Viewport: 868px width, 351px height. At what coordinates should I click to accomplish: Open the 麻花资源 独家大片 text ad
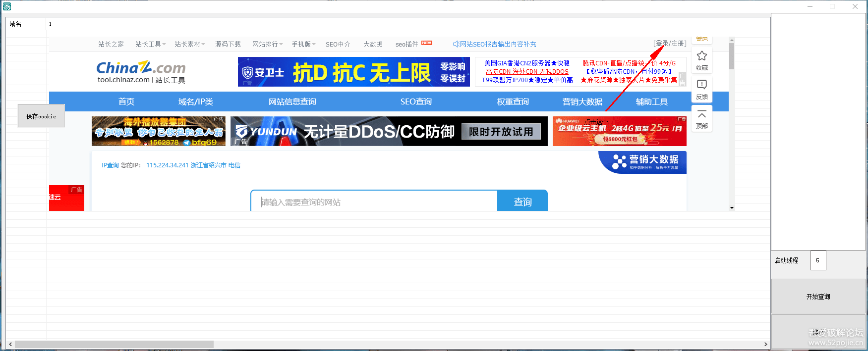click(x=629, y=80)
